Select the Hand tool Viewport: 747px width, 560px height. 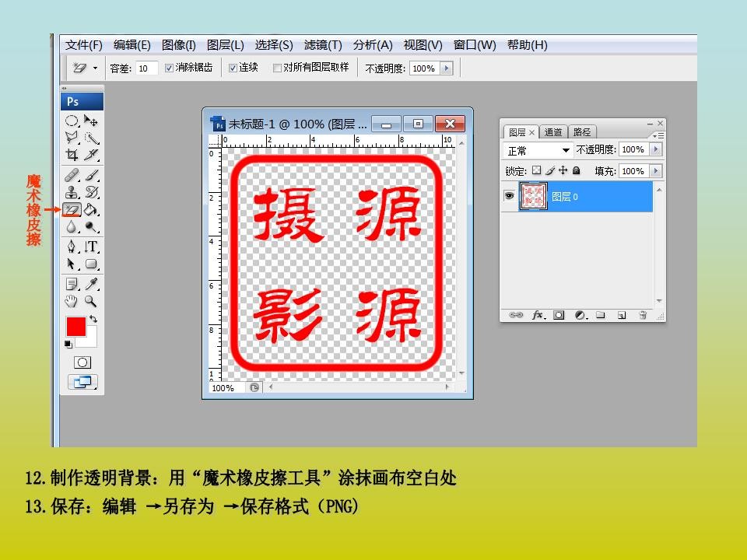pos(72,301)
